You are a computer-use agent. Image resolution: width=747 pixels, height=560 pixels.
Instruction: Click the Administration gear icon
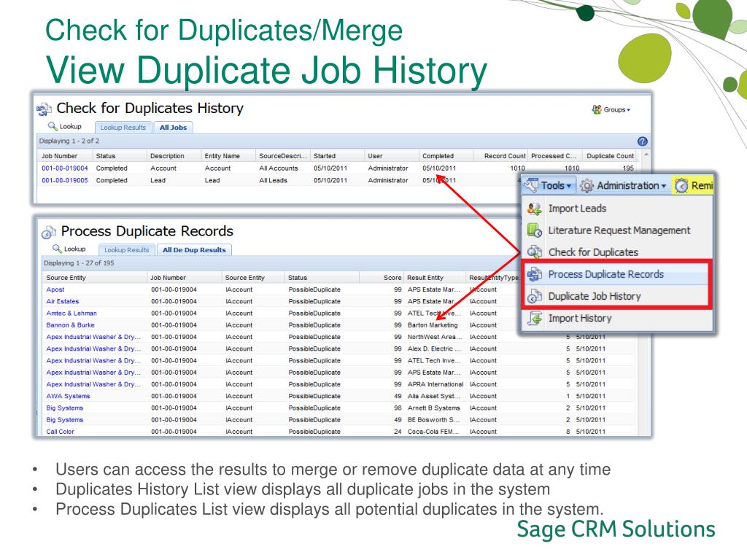click(x=587, y=186)
